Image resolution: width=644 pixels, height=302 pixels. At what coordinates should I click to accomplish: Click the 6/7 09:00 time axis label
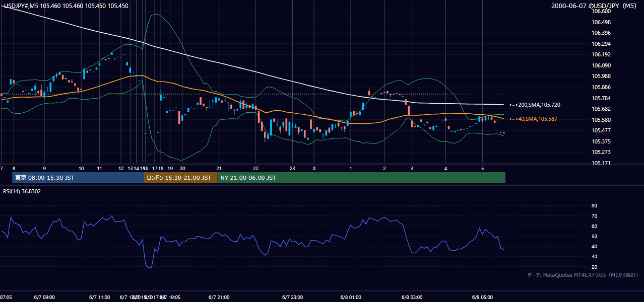(x=44, y=297)
